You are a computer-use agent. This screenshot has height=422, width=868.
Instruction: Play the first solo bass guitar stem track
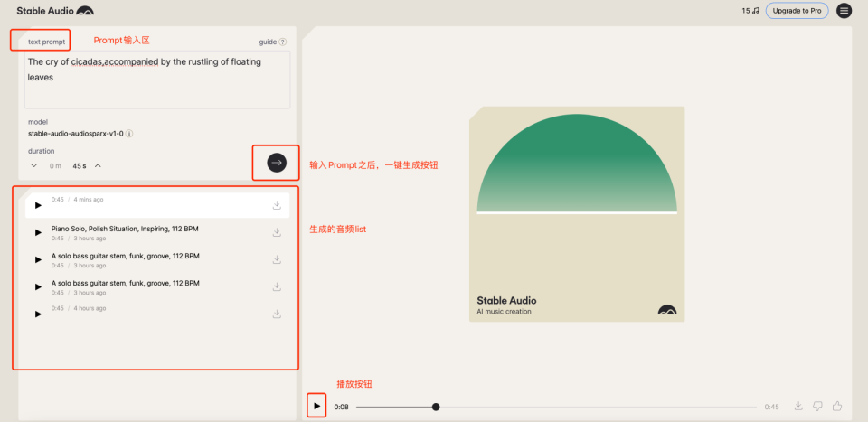click(38, 259)
